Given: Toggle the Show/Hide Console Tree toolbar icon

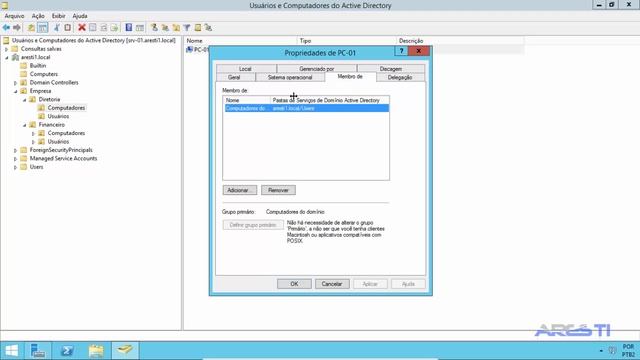Looking at the screenshot, I should (x=42, y=28).
